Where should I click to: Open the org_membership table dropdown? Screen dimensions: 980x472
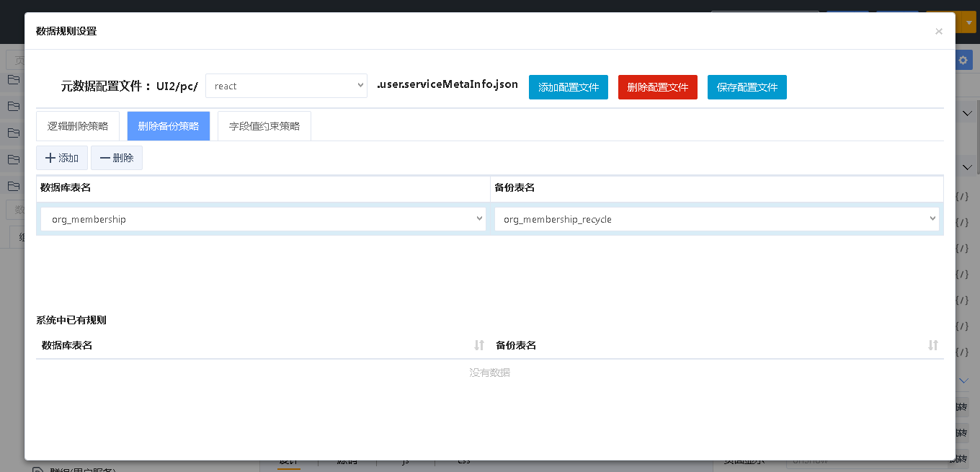[x=263, y=219]
